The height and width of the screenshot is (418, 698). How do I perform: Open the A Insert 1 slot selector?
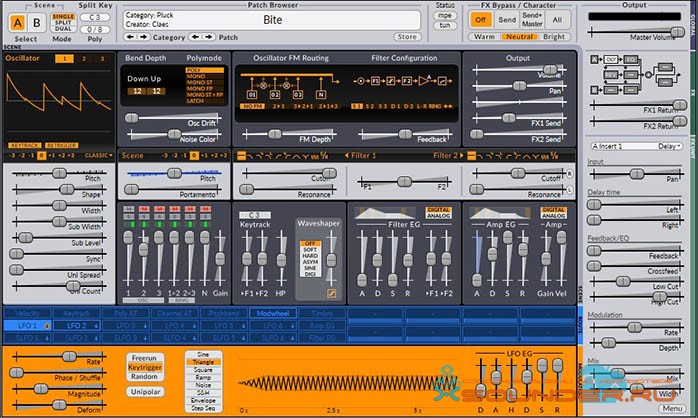(x=610, y=146)
